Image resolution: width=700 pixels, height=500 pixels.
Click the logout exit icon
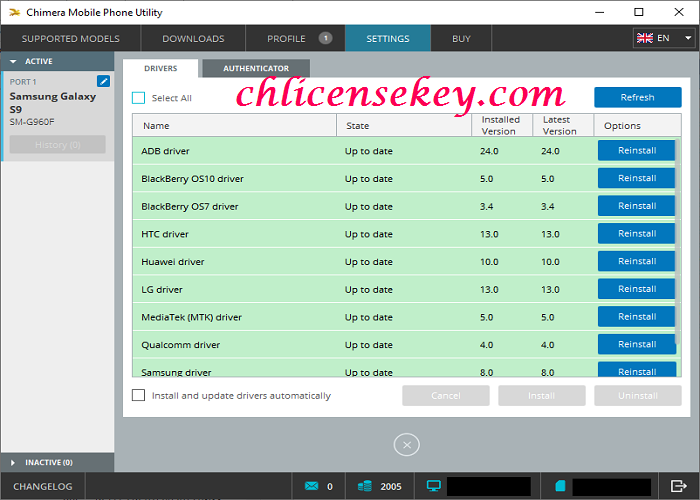click(679, 486)
